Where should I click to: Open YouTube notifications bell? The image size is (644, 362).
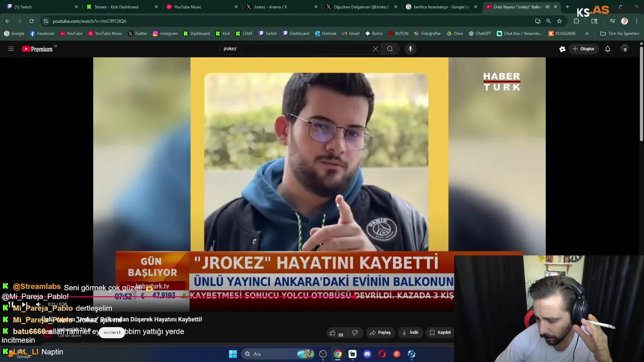[x=608, y=49]
